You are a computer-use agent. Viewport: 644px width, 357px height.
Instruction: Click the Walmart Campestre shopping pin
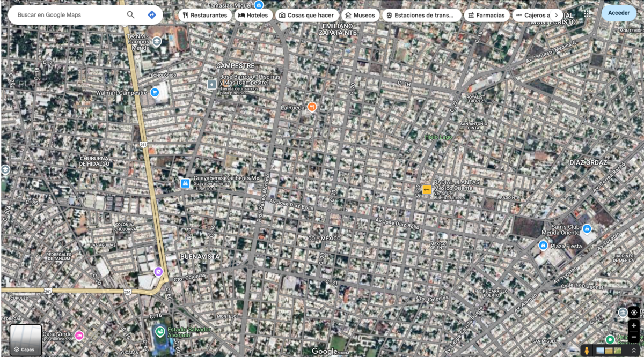click(x=155, y=92)
